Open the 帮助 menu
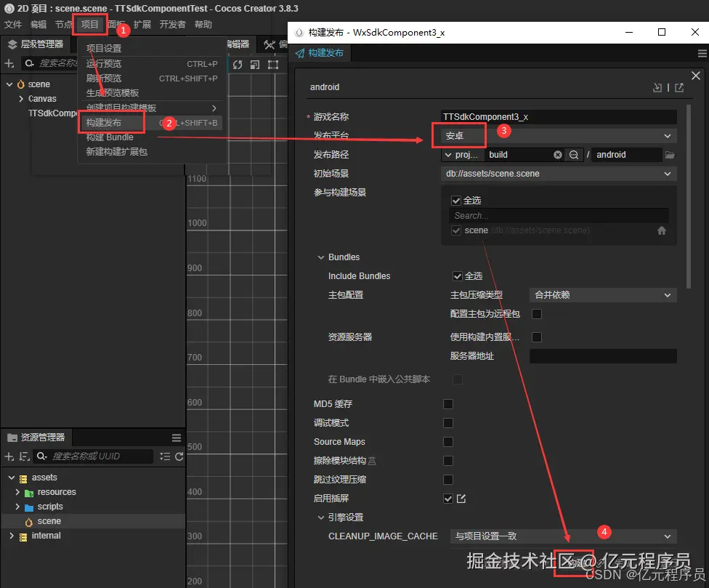Viewport: 709px width, 588px height. [203, 25]
